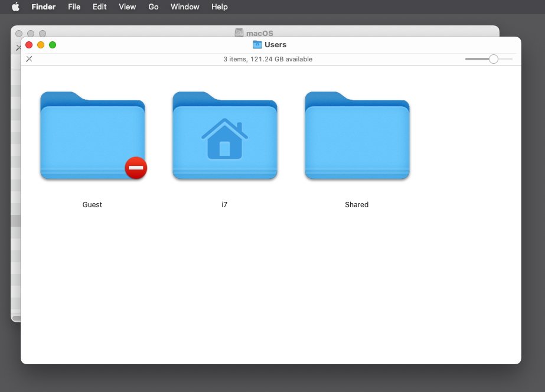Minimize the Users window with yellow button

[x=41, y=45]
